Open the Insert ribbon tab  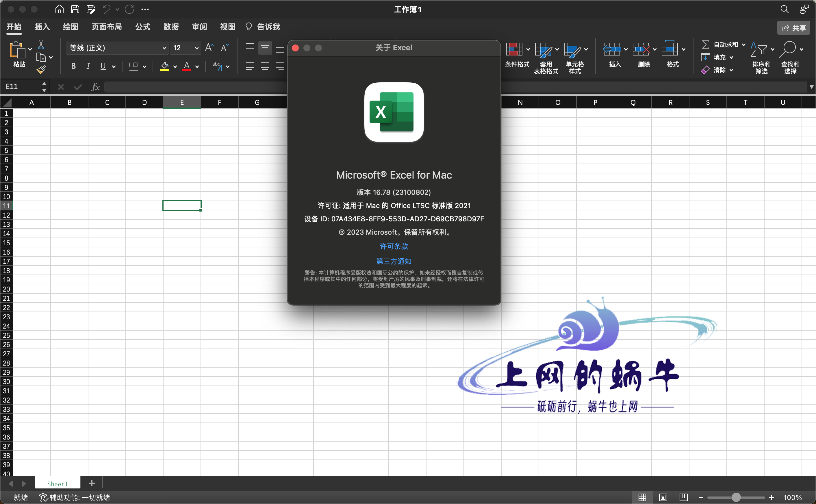coord(42,27)
